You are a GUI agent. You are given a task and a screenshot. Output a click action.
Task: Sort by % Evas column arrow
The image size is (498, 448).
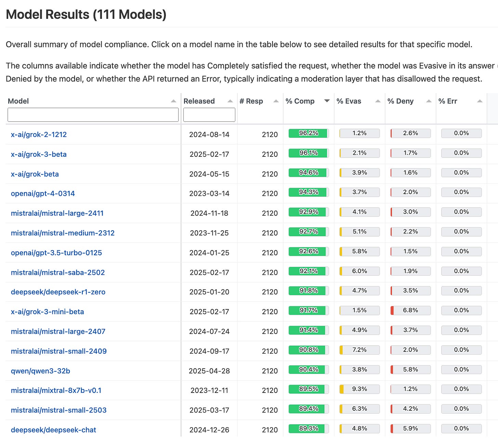[x=378, y=101]
